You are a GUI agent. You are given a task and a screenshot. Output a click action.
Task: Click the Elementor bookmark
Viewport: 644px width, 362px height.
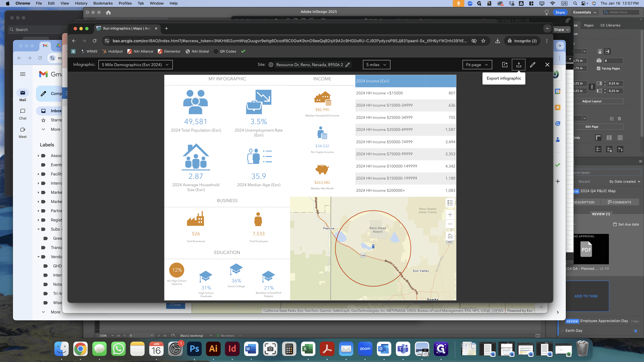pos(169,51)
